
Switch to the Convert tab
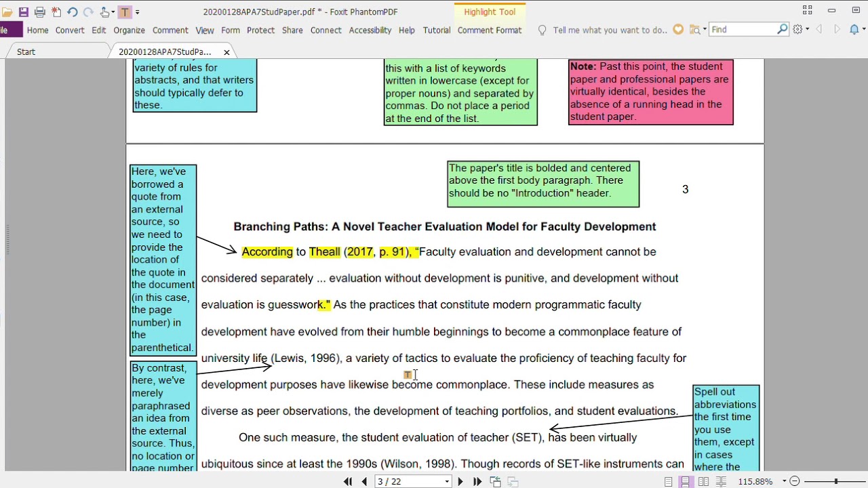point(70,30)
